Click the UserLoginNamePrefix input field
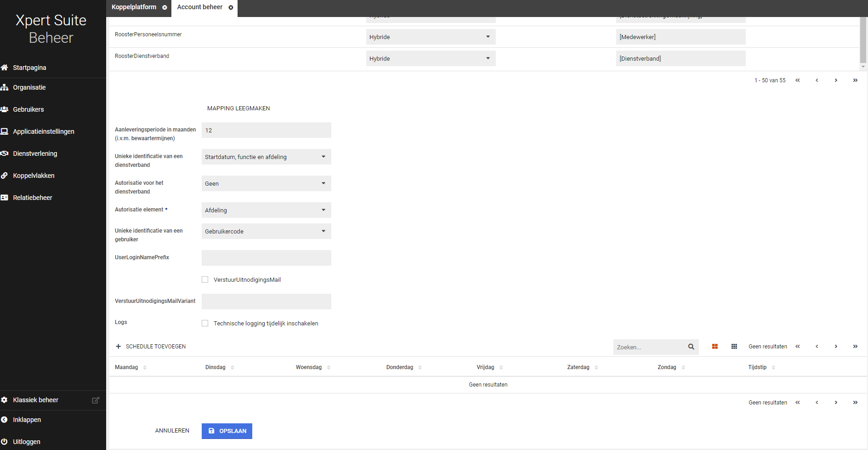868x450 pixels. tap(266, 258)
